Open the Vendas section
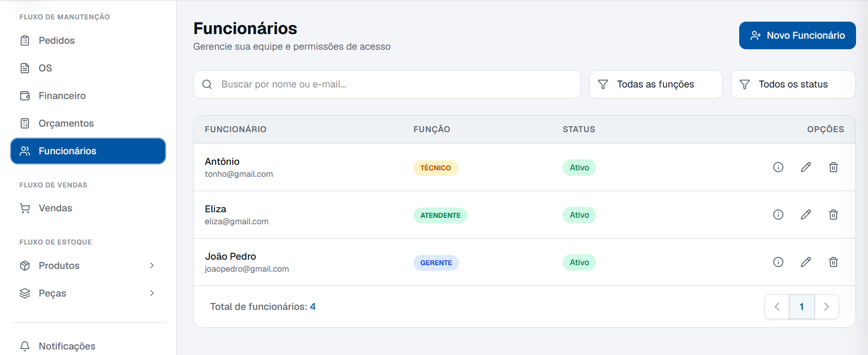 88,208
